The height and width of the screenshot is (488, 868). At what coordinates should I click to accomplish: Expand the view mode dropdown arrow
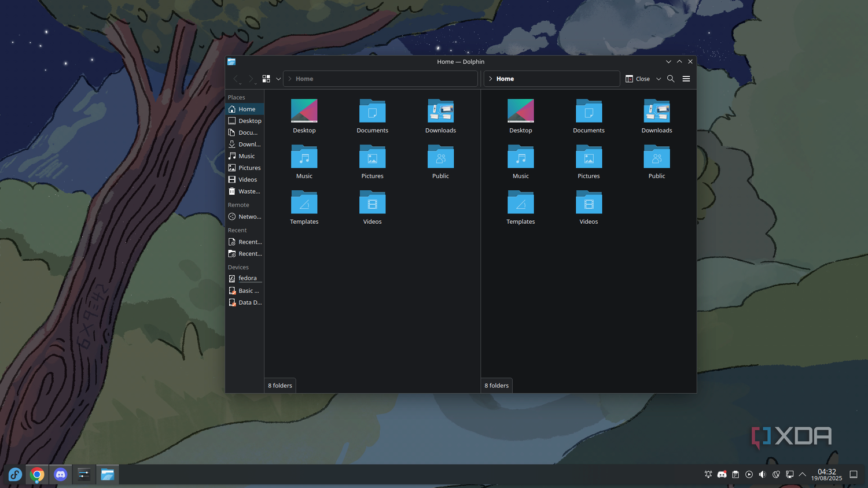[x=278, y=79]
